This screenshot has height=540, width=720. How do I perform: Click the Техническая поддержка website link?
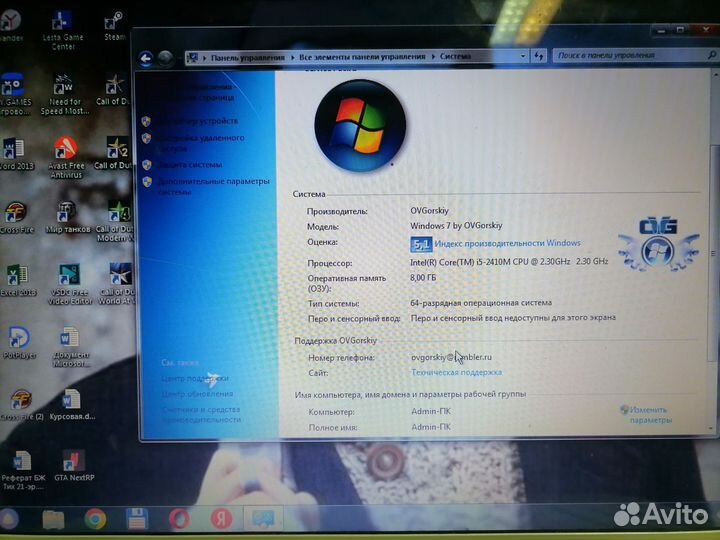pos(456,372)
